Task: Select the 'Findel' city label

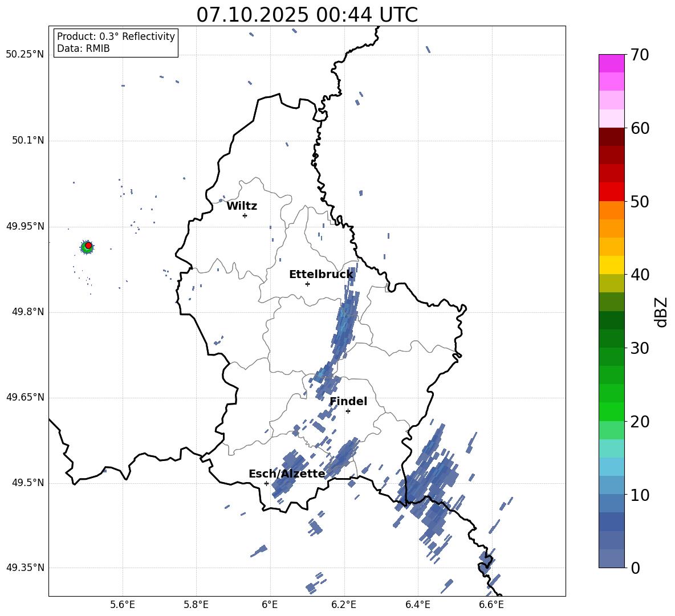Action: [348, 401]
